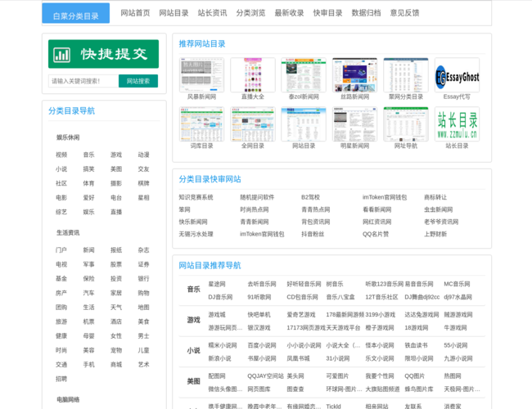Open 数据归档 in the top navigation
The image size is (532, 409).
[366, 13]
